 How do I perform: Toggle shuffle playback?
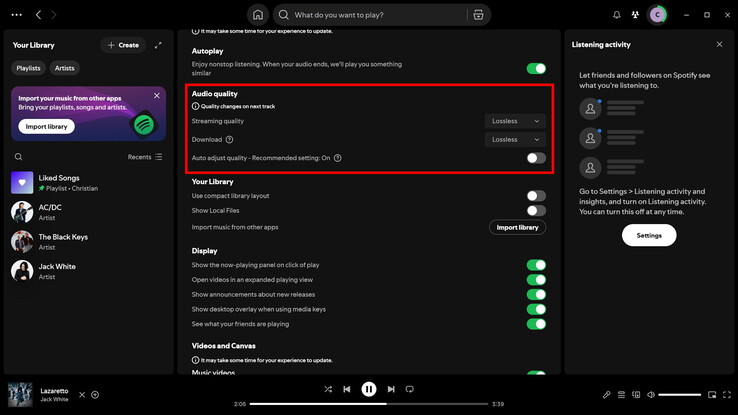328,389
